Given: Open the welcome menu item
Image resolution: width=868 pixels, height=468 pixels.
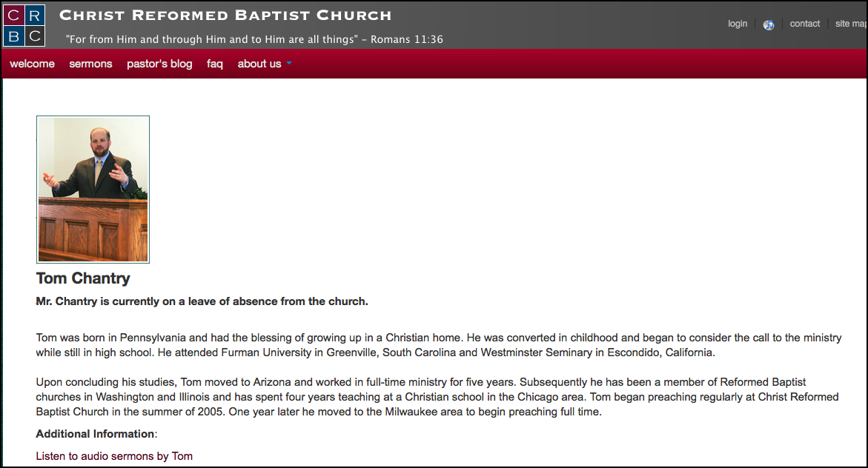Looking at the screenshot, I should 32,64.
